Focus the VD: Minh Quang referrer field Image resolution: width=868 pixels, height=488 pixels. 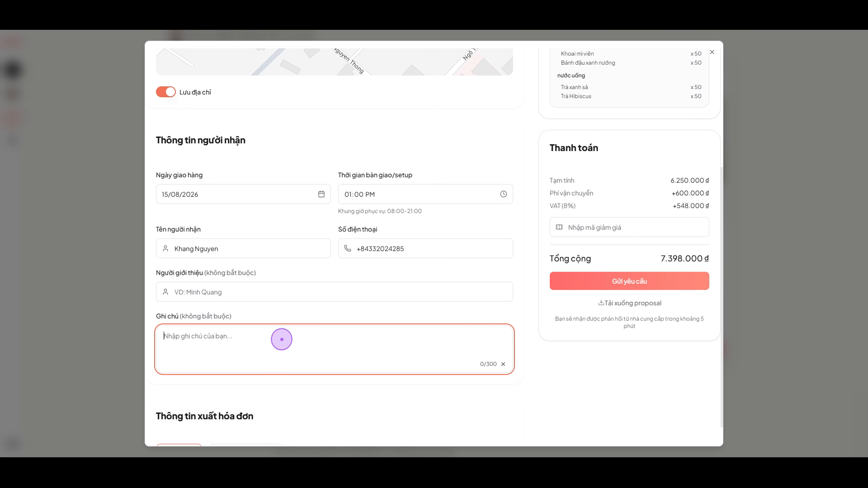click(x=335, y=292)
